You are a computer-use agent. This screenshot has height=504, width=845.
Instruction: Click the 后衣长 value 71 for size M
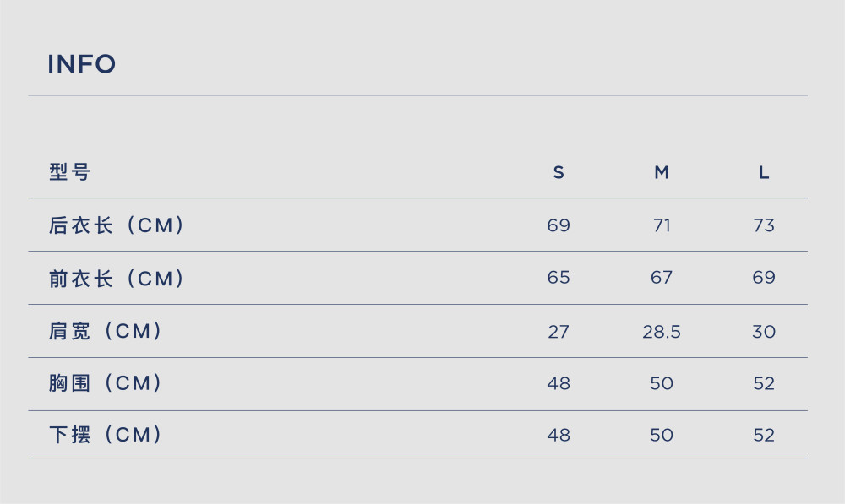[662, 225]
